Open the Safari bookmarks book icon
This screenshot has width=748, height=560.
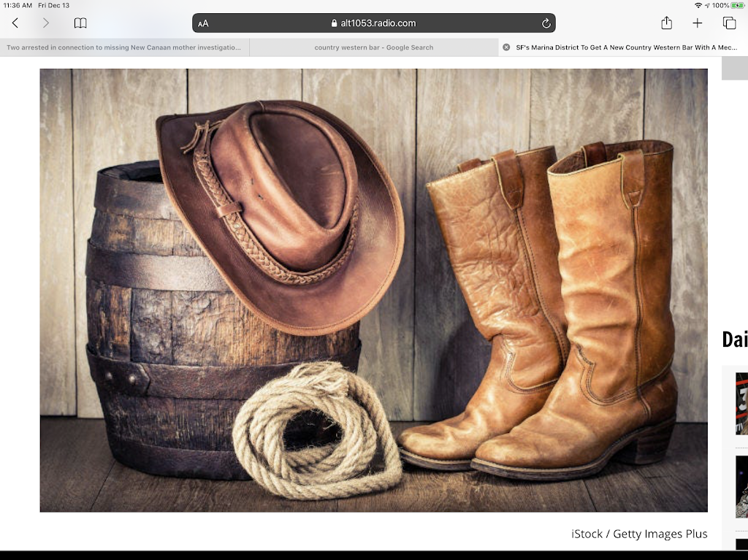coord(80,23)
